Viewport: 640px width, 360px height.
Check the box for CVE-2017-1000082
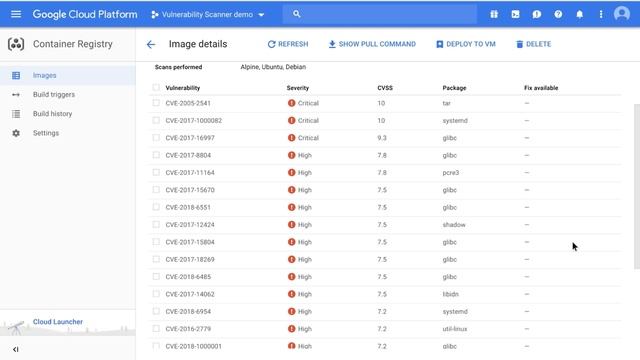pos(156,120)
